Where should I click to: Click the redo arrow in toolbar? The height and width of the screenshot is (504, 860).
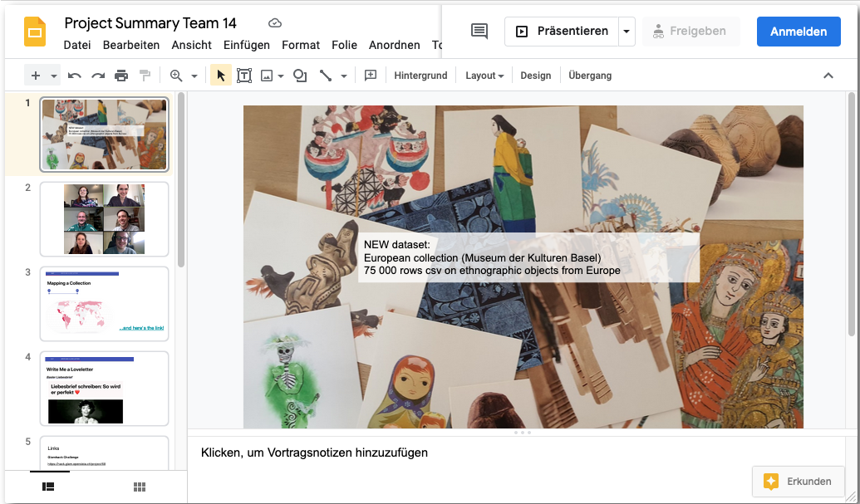[98, 76]
